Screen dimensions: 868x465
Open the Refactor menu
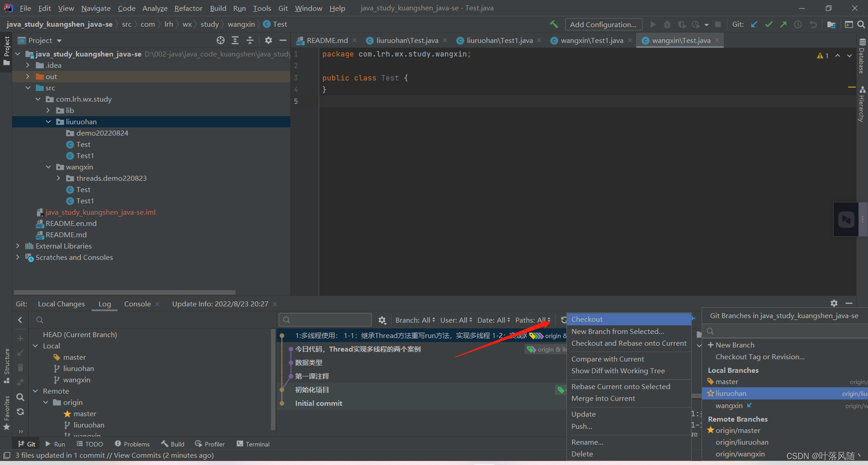pyautogui.click(x=188, y=8)
